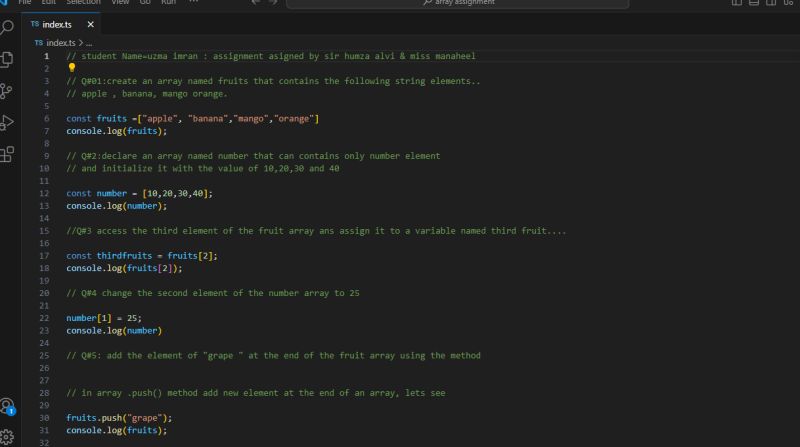Open the Extensions view
The image size is (800, 447).
tap(7, 154)
